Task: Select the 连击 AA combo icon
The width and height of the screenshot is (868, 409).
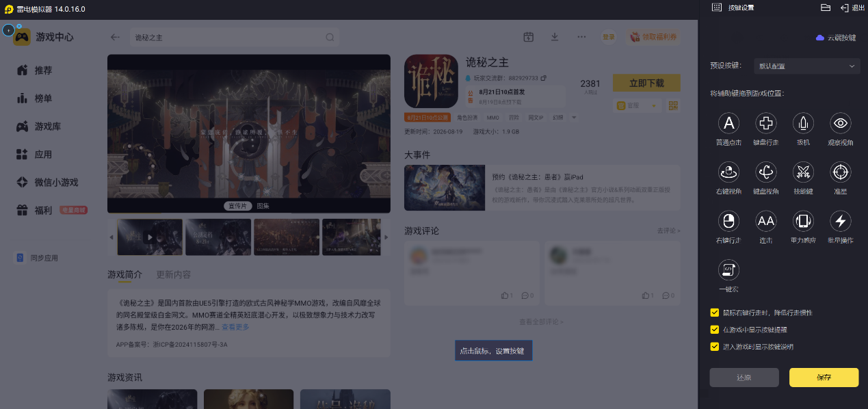Action: (765, 221)
